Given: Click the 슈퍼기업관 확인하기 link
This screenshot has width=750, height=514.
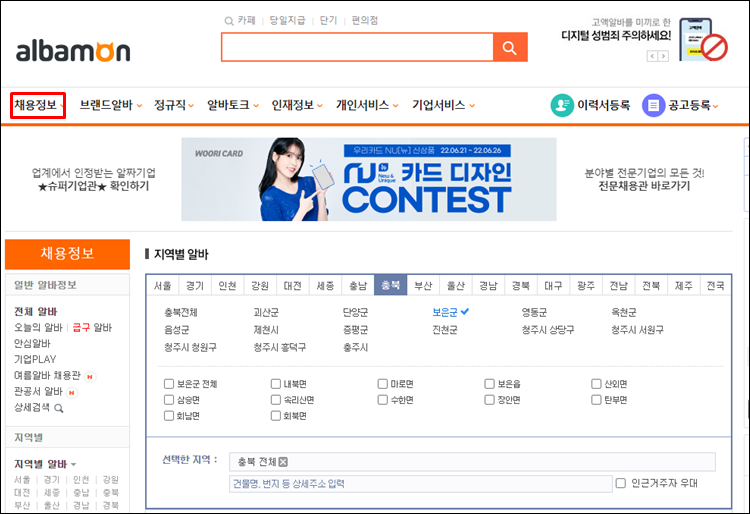Looking at the screenshot, I should (x=94, y=186).
